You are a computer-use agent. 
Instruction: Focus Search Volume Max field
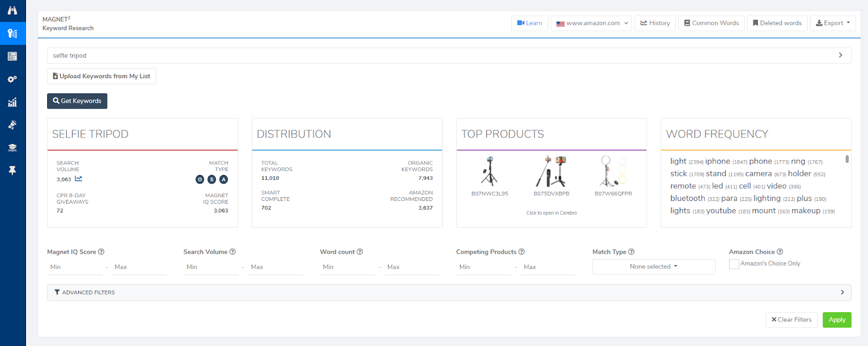point(275,267)
